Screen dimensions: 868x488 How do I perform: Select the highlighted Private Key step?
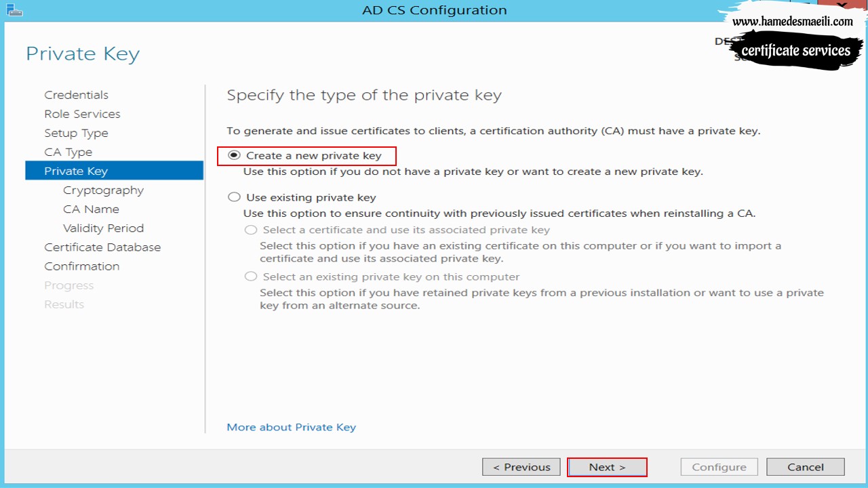114,171
